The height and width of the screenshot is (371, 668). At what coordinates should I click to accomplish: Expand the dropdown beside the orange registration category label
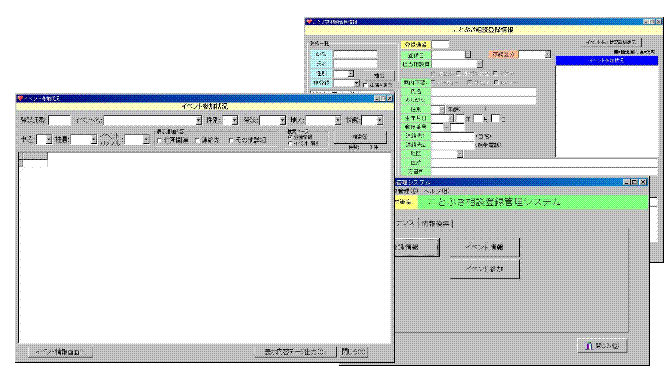click(547, 55)
